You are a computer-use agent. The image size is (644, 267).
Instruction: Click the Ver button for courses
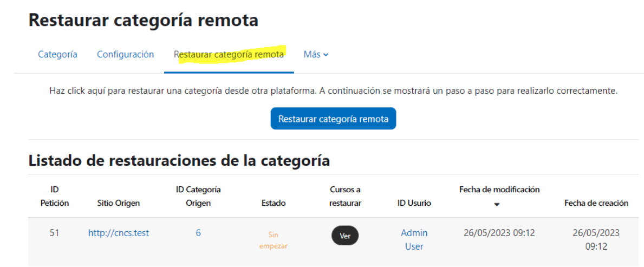point(345,236)
